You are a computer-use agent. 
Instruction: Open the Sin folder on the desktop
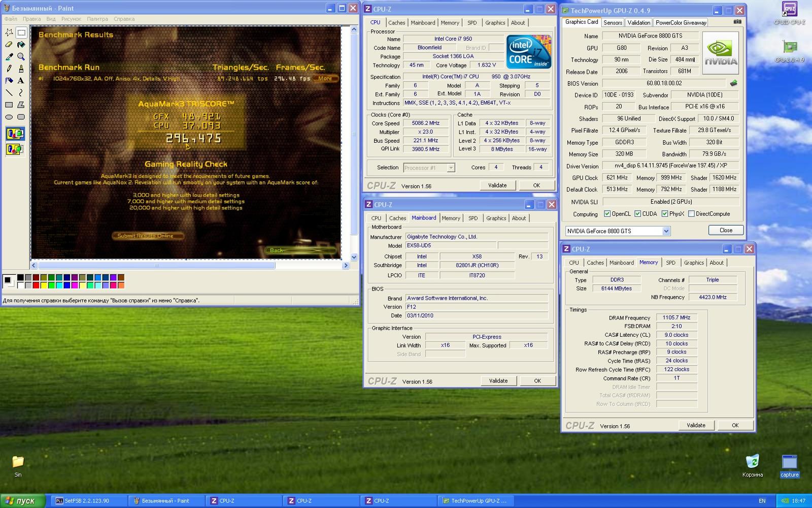click(x=18, y=466)
